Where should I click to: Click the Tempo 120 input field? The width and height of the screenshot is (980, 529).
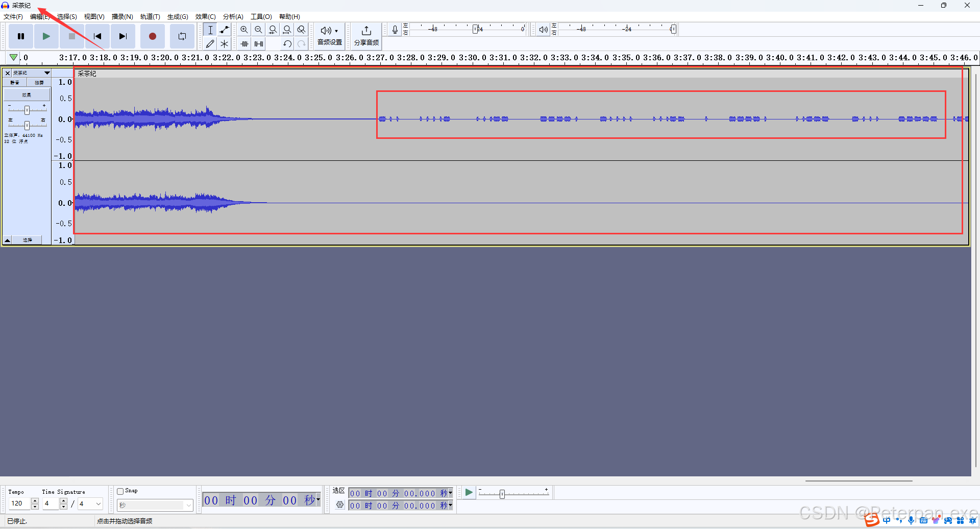(x=19, y=503)
